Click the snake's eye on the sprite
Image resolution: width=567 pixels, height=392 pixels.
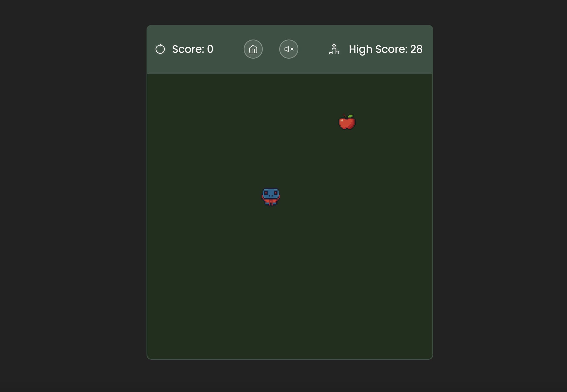pos(266,193)
